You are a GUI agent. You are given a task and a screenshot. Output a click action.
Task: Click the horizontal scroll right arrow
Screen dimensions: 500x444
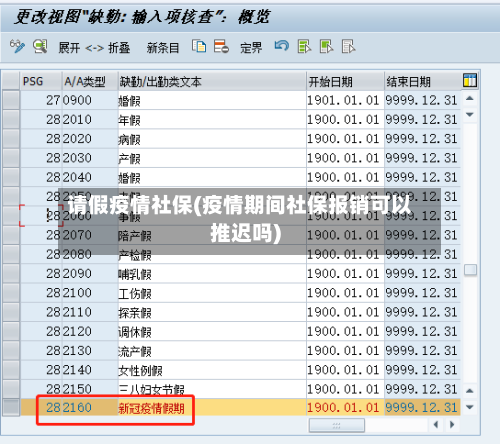tap(452, 425)
